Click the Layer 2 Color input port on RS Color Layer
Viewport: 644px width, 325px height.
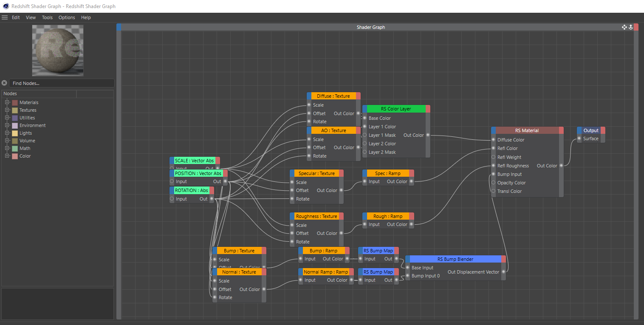tap(364, 144)
